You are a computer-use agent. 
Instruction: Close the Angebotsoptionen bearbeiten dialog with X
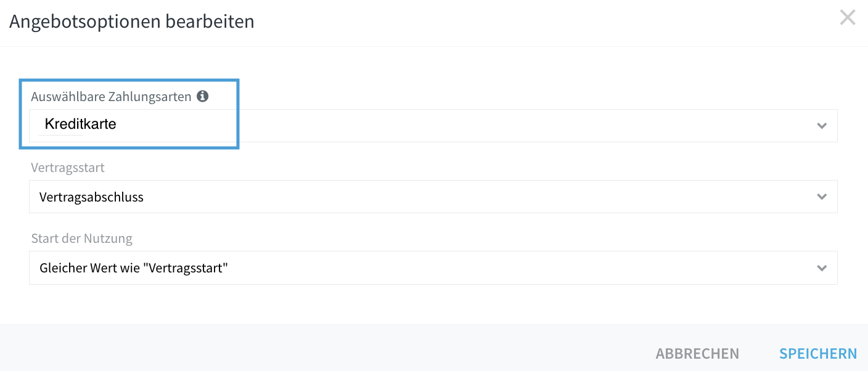pyautogui.click(x=848, y=18)
